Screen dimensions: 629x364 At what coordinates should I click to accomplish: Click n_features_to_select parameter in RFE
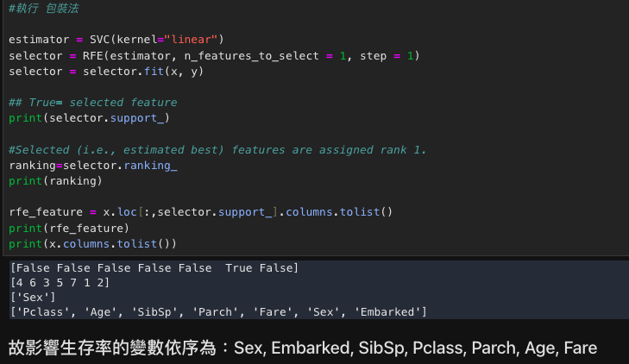tap(252, 56)
